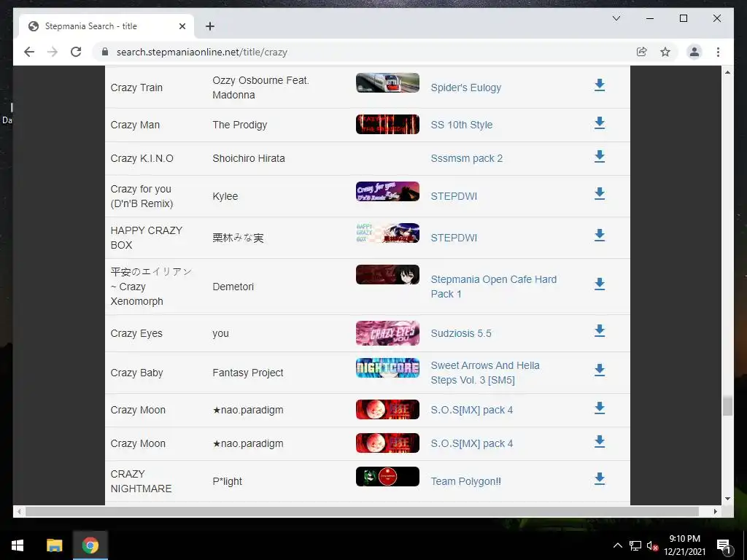The width and height of the screenshot is (747, 560).
Task: Close the Stepmania Search tab
Action: 182,26
